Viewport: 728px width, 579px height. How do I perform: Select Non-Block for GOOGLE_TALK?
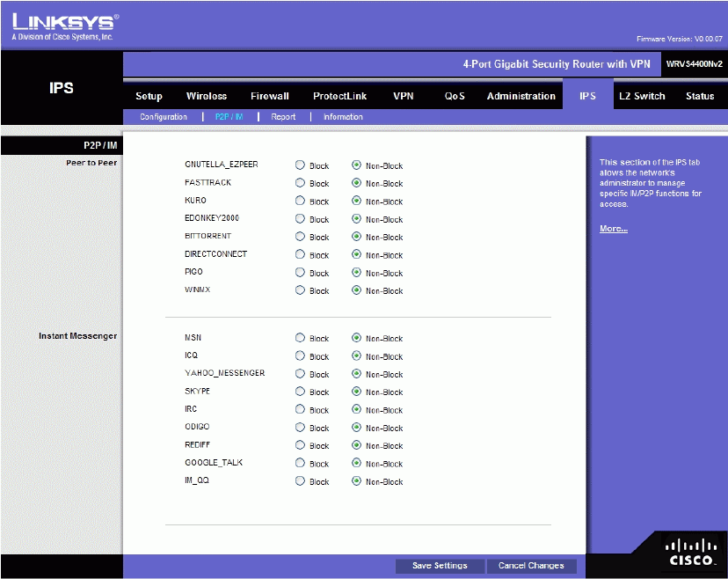coord(356,463)
